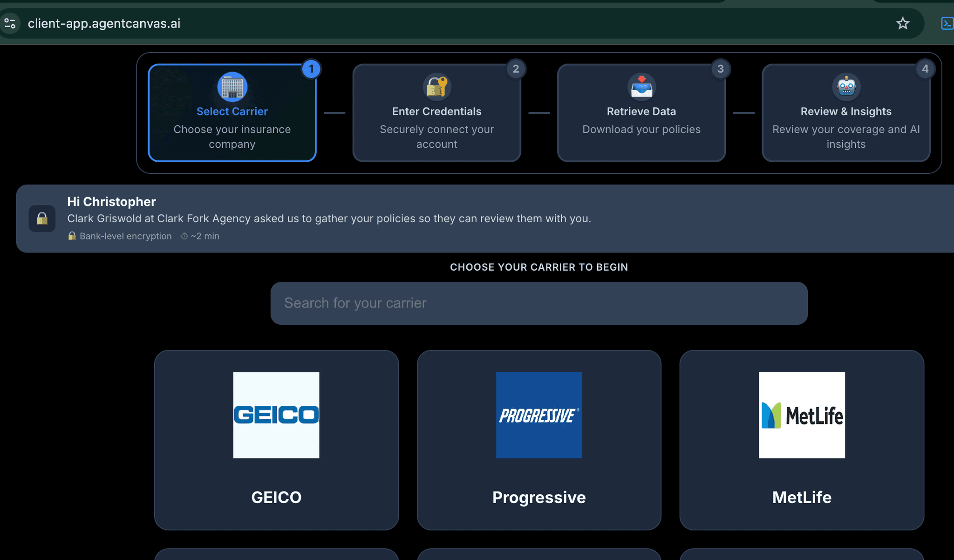Viewport: 954px width, 560px height.
Task: Click the inbox download Retrieve Data icon
Action: 641,87
